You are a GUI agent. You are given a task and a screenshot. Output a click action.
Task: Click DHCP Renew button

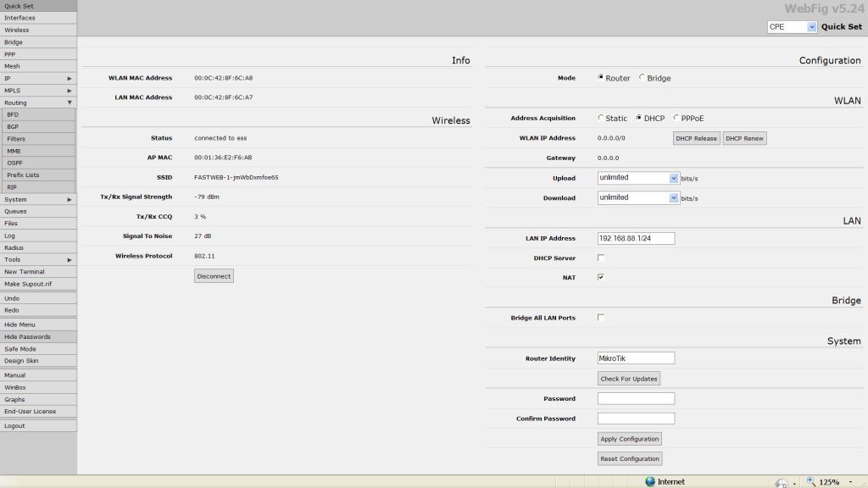tap(744, 138)
